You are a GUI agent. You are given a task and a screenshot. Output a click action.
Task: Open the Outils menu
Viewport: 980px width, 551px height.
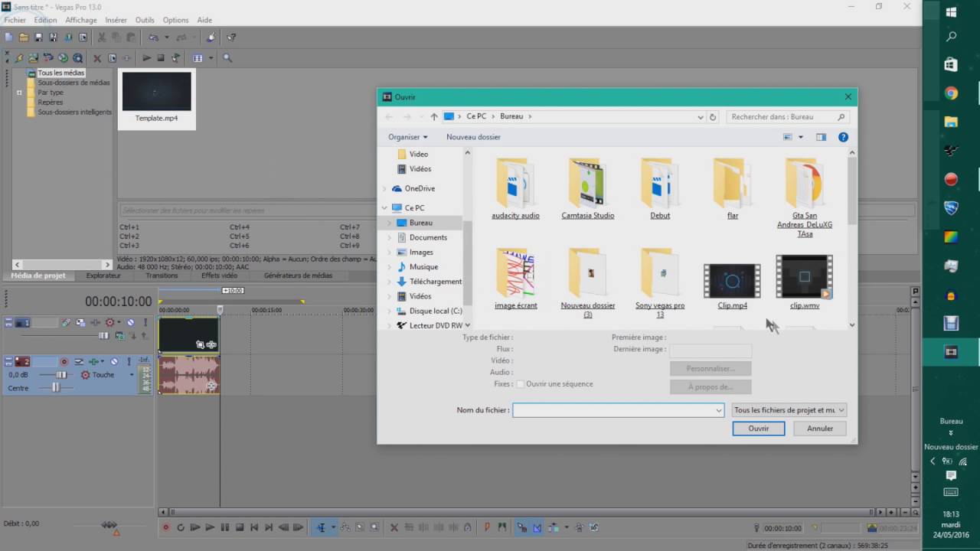click(145, 20)
